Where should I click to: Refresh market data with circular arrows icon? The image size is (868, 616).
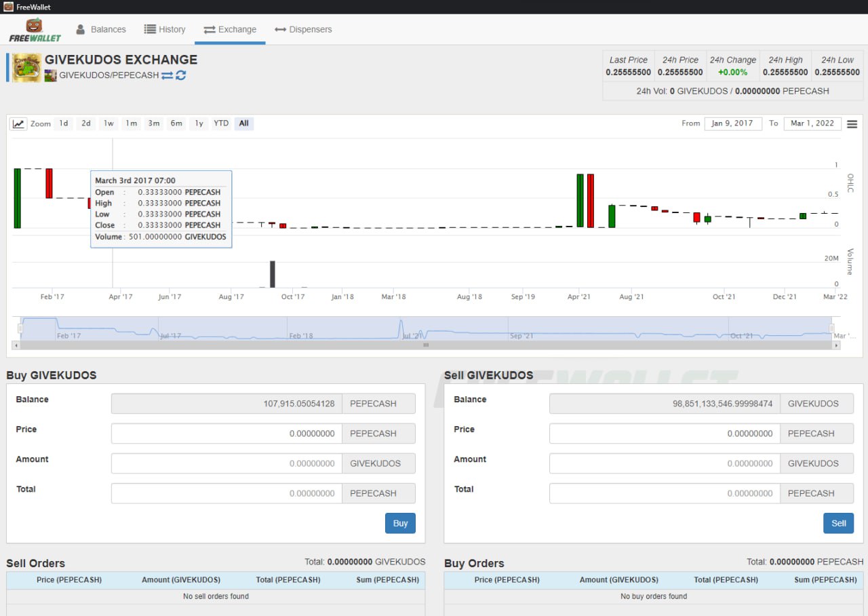tap(181, 75)
